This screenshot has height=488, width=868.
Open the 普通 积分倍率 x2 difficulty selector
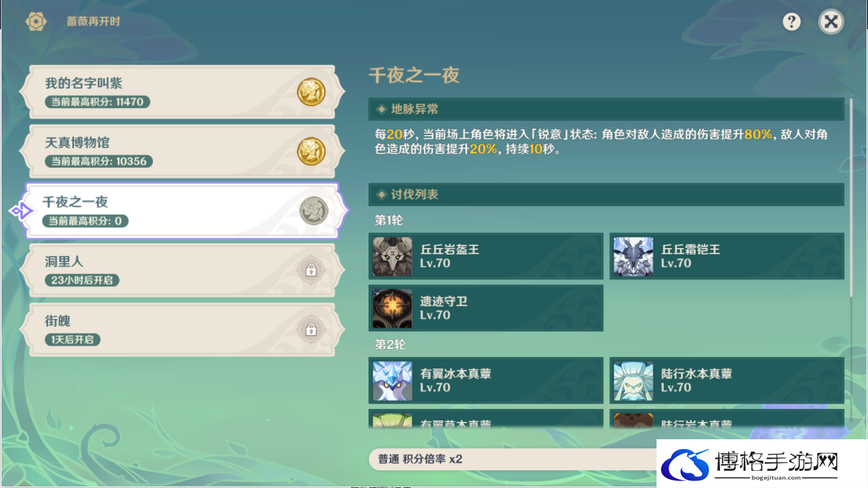(x=513, y=460)
